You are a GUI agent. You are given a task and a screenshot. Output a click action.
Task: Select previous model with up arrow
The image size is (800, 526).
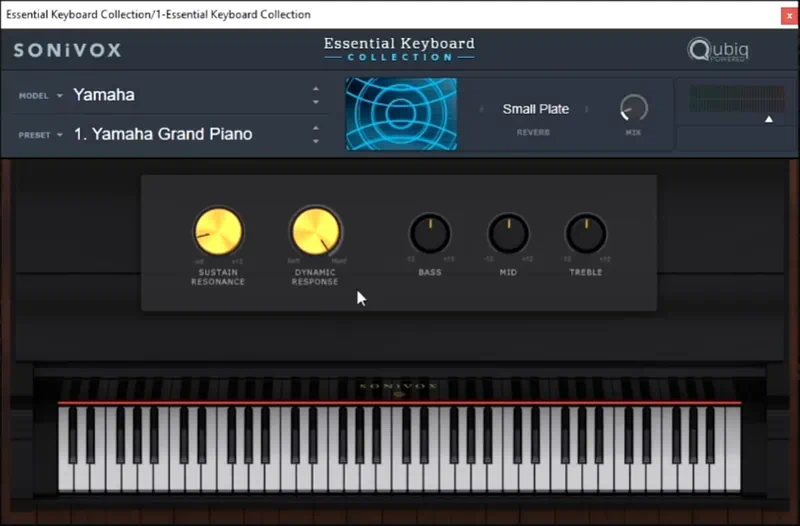[316, 89]
